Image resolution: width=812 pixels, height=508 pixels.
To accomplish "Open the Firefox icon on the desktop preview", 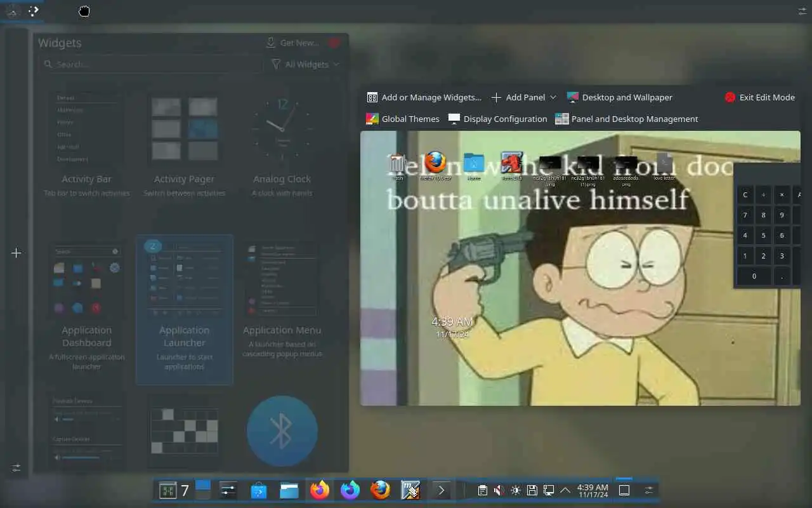I will tap(436, 164).
